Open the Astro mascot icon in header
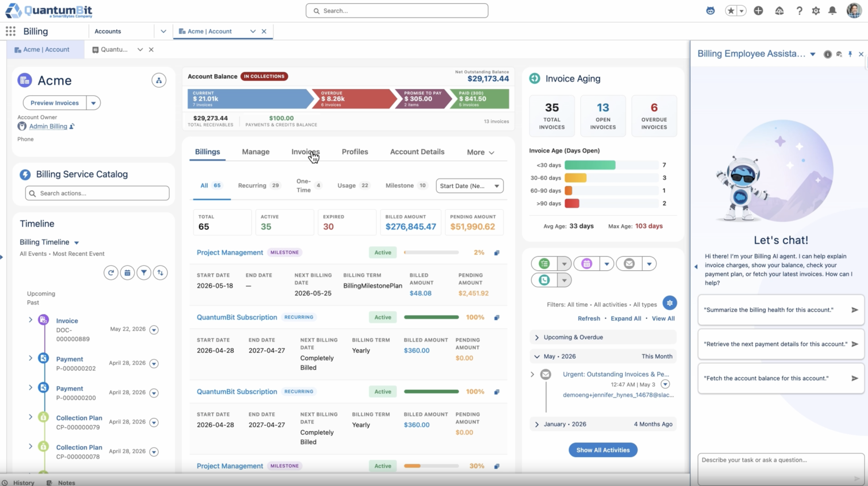Image resolution: width=868 pixels, height=486 pixels. click(x=710, y=11)
